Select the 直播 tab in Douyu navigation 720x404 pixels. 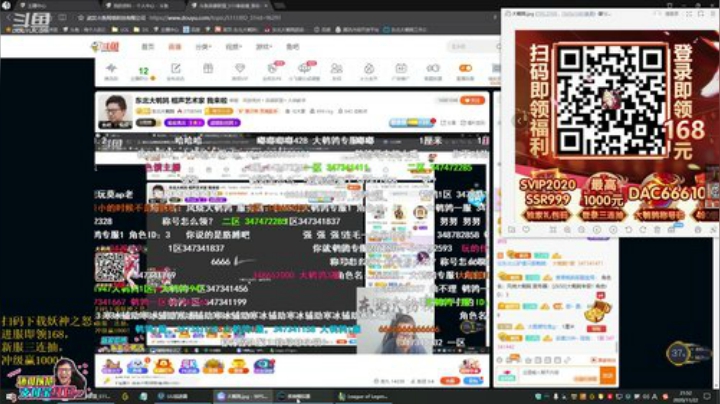click(x=174, y=47)
